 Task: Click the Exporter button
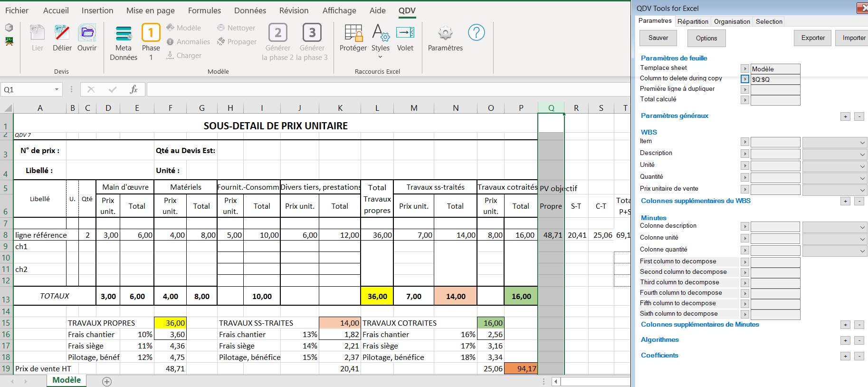813,38
